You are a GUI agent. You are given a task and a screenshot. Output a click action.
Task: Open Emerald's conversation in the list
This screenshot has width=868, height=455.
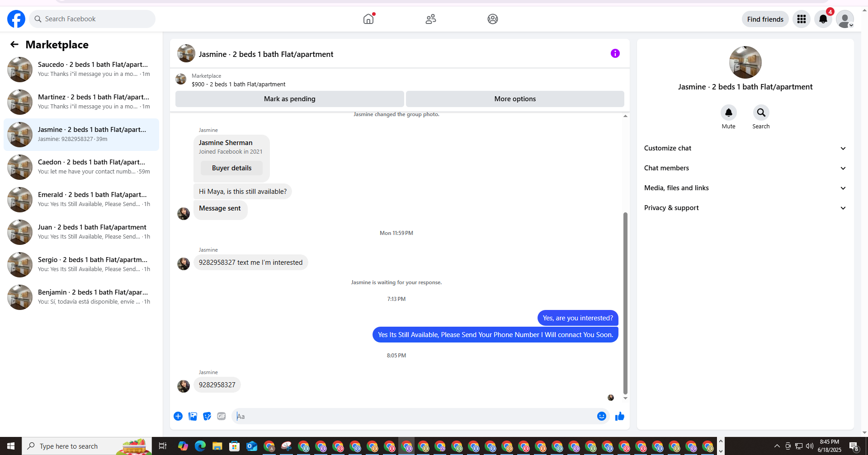point(81,200)
